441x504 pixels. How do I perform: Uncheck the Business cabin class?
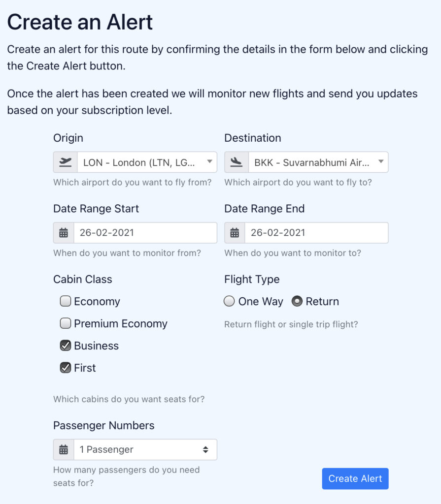[66, 345]
